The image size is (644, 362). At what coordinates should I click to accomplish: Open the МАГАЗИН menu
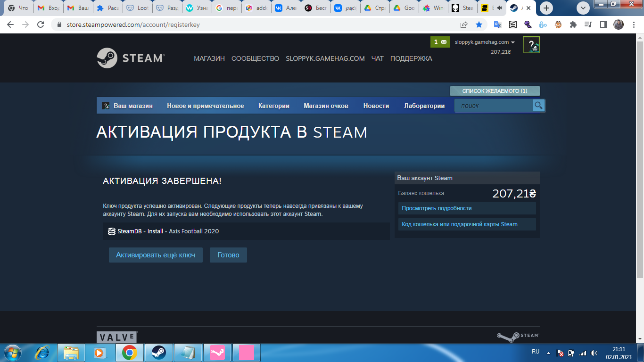[209, 58]
